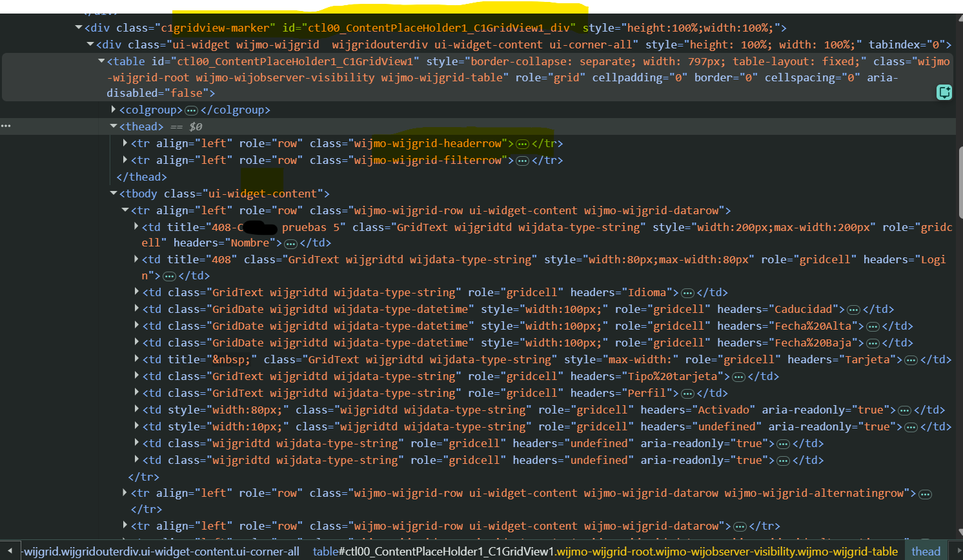Expand the td with headers Tipo%20tarjeta
The height and width of the screenshot is (560, 963).
point(136,375)
